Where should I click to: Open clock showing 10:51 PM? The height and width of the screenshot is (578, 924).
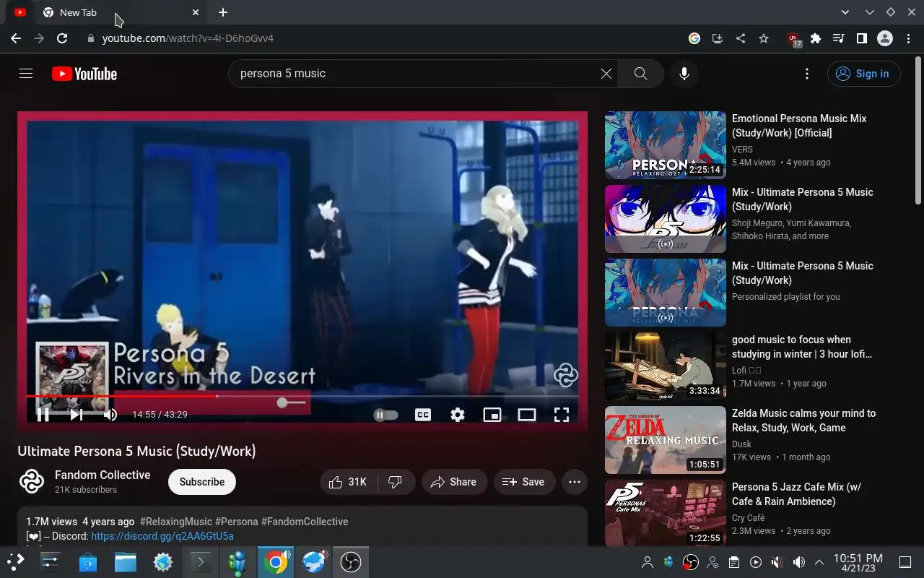click(858, 562)
